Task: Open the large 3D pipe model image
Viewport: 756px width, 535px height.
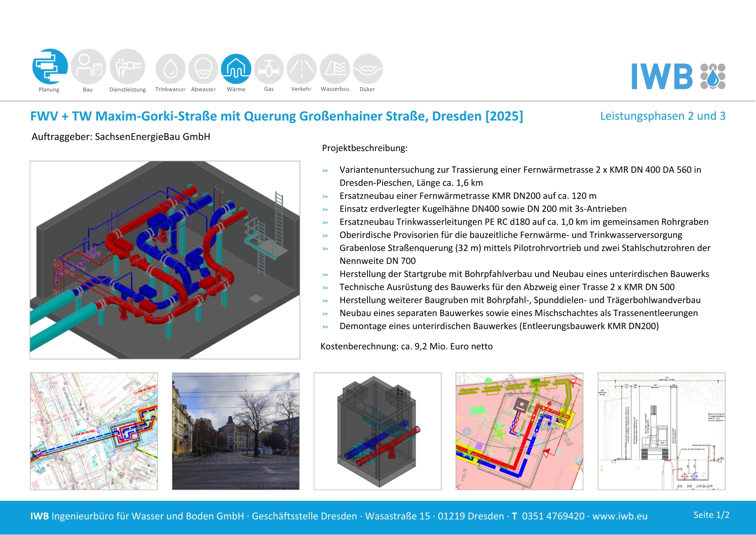Action: [165, 260]
